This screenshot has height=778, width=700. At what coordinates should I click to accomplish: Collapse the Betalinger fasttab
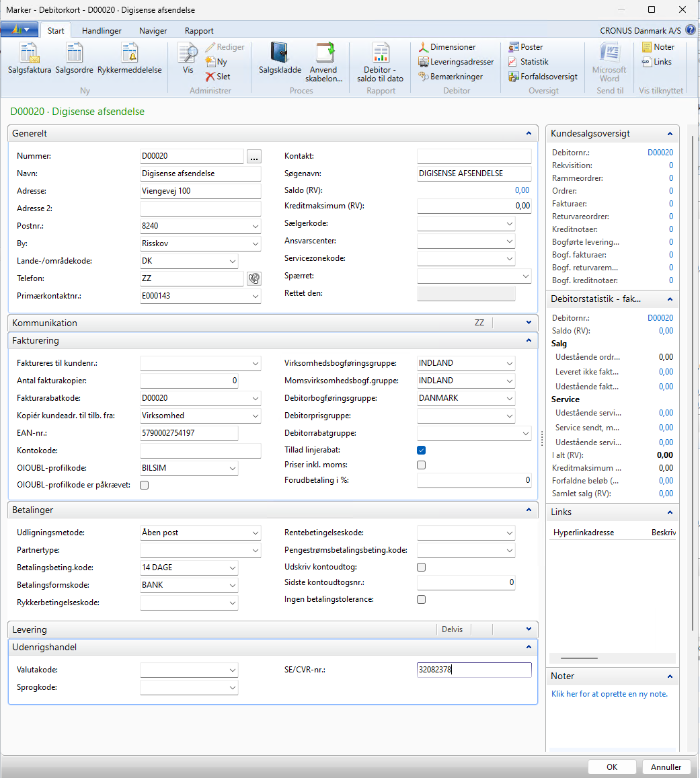click(x=529, y=510)
